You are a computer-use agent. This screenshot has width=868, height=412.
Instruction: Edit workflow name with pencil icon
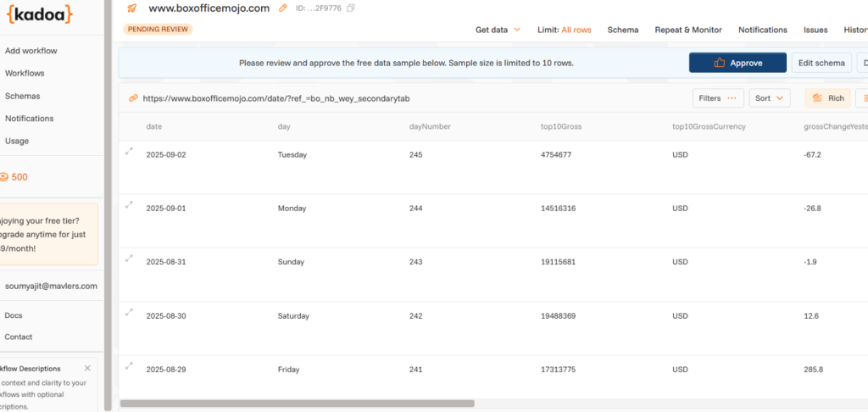(283, 8)
